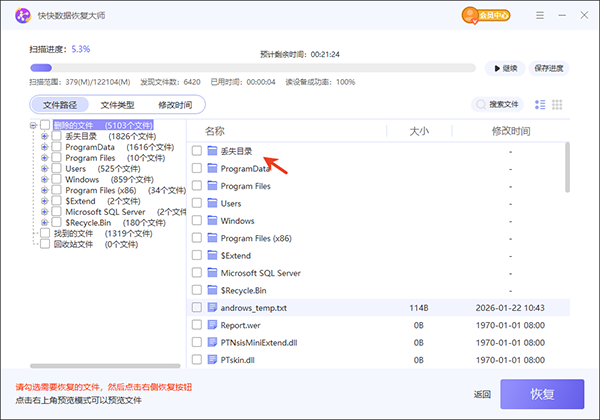Check the ProgramData checkbox in file list
The height and width of the screenshot is (420, 600).
pos(197,168)
